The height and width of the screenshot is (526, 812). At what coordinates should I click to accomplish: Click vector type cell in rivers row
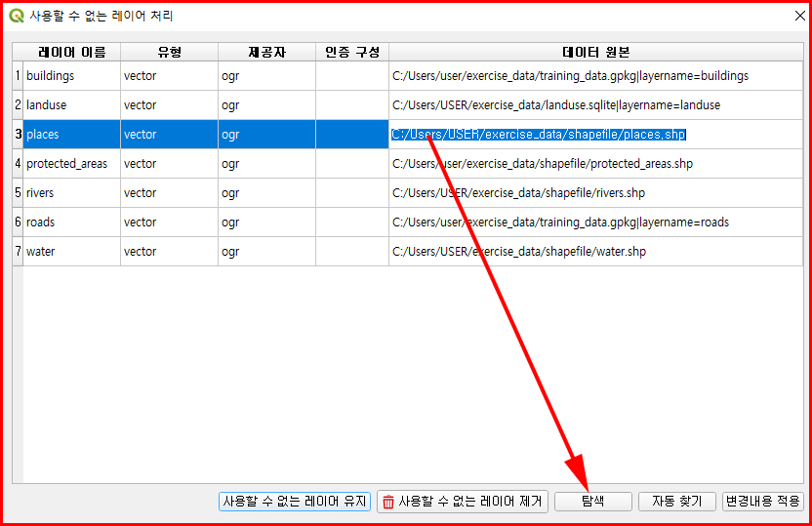pyautogui.click(x=170, y=192)
